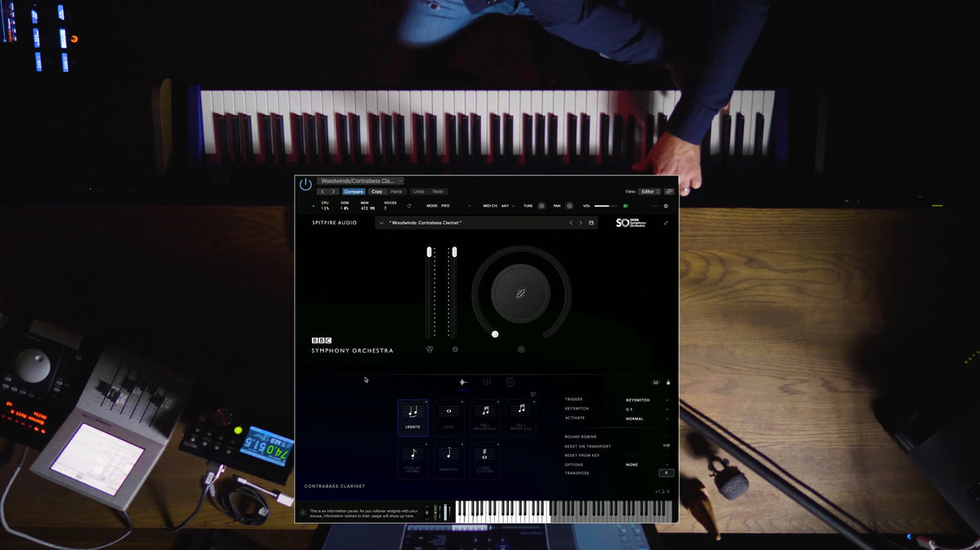Select the Legato articulation tile
980x550 pixels.
(x=412, y=417)
